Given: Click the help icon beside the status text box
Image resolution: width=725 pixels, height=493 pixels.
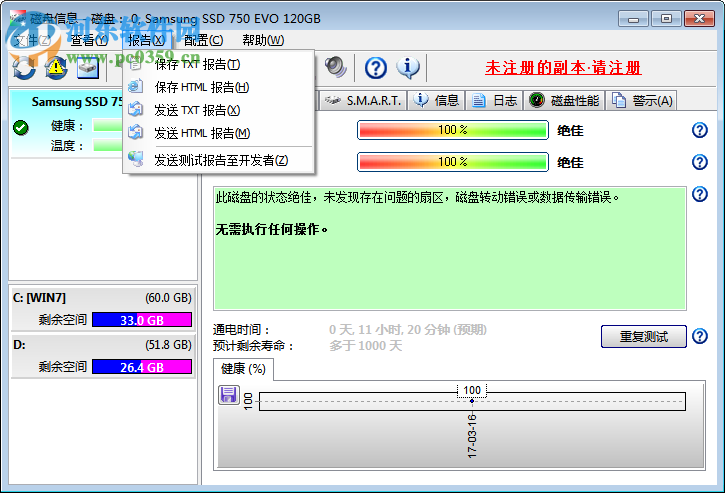Looking at the screenshot, I should click(700, 194).
